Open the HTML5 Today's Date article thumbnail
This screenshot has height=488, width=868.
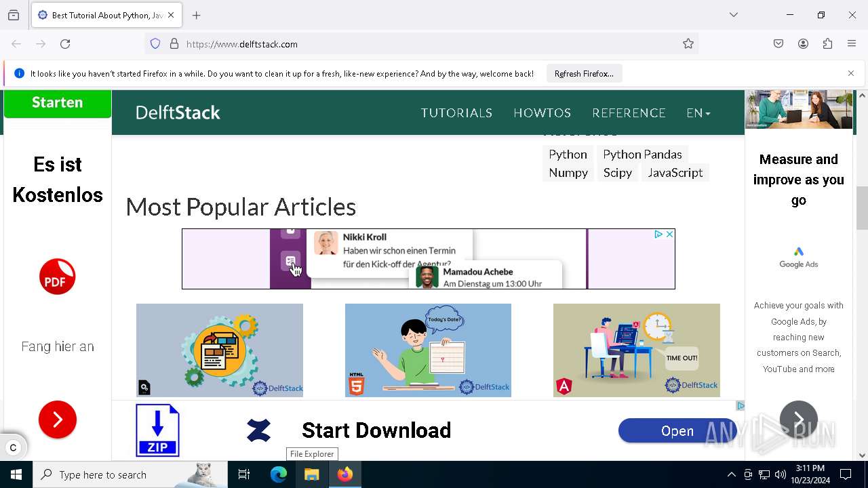click(428, 350)
